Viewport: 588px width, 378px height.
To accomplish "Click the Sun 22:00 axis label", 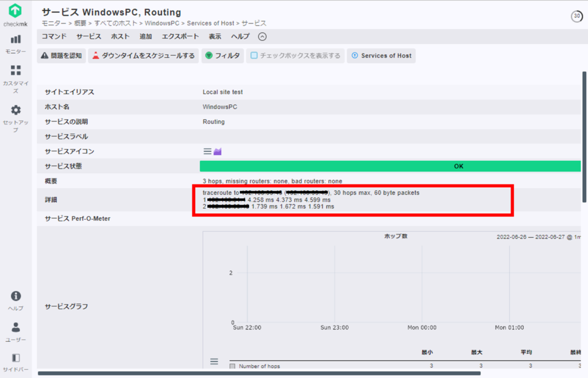I will coord(247,327).
